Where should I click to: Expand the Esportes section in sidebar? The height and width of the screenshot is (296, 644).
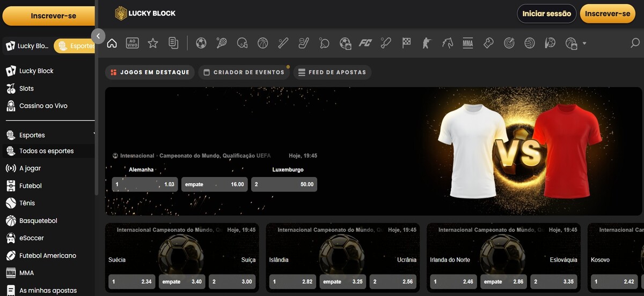point(94,135)
